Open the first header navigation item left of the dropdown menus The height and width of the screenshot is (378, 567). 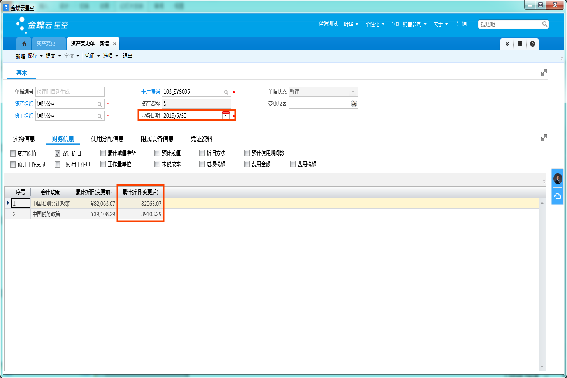coord(328,24)
